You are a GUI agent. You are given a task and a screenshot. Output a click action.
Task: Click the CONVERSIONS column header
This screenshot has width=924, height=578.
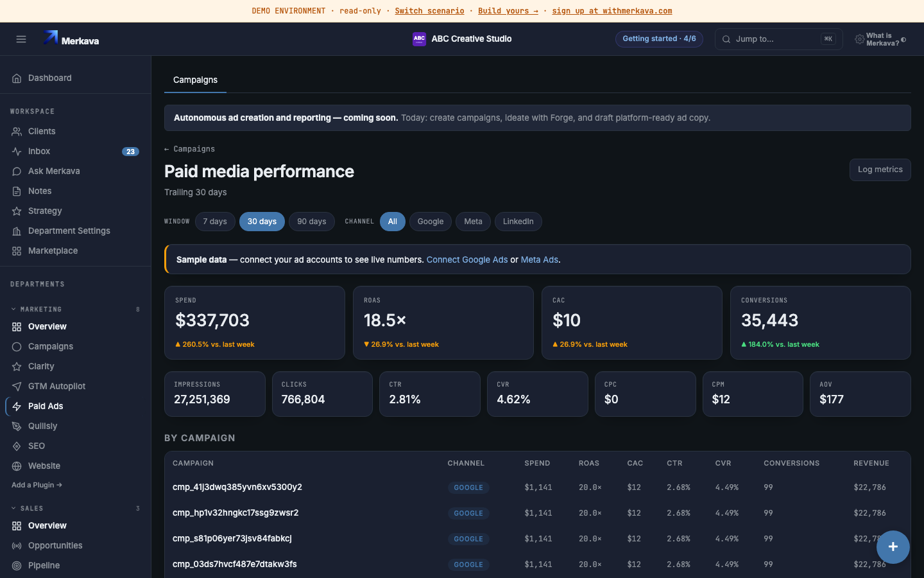coord(792,464)
